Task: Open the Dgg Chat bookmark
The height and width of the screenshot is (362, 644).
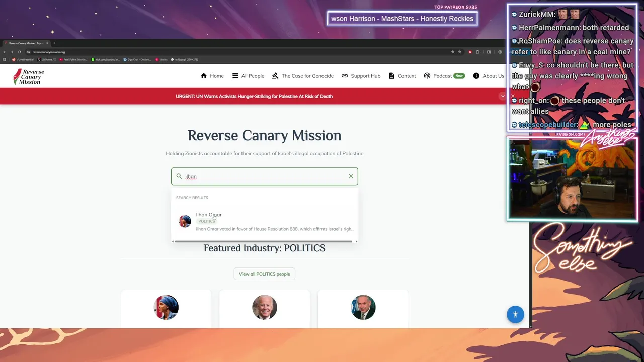Action: point(137,59)
